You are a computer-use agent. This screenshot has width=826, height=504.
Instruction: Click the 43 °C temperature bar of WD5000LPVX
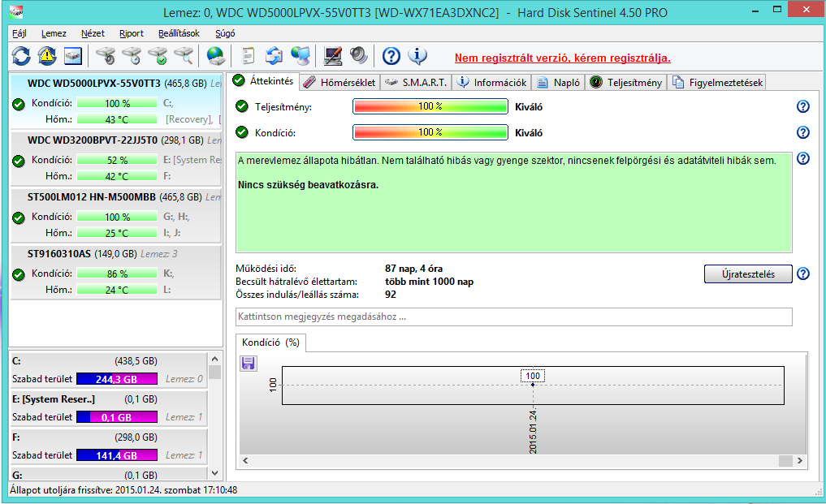pyautogui.click(x=117, y=119)
